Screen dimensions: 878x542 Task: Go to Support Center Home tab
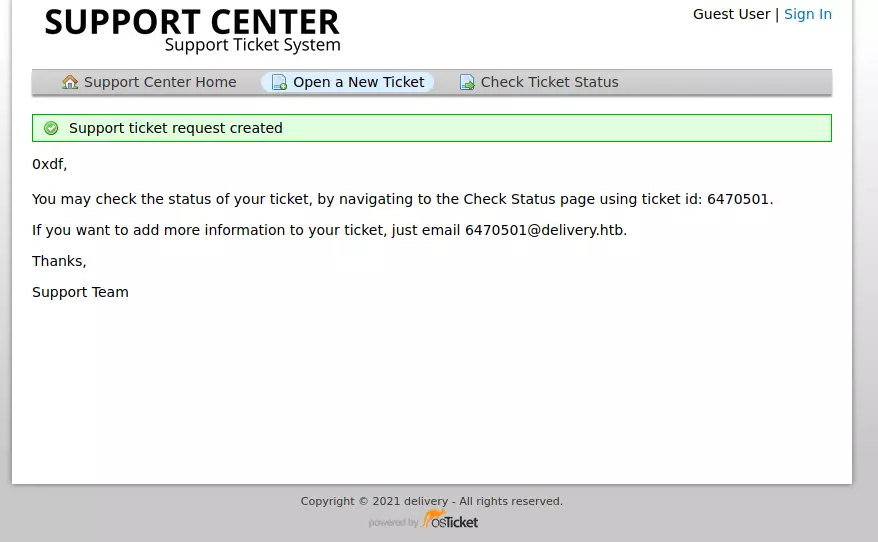pyautogui.click(x=160, y=82)
